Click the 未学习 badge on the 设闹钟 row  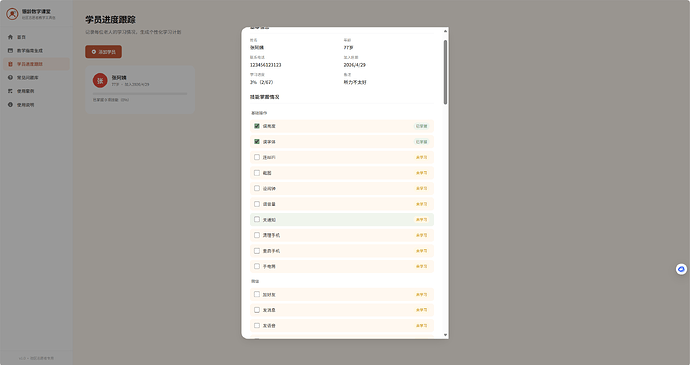click(422, 188)
